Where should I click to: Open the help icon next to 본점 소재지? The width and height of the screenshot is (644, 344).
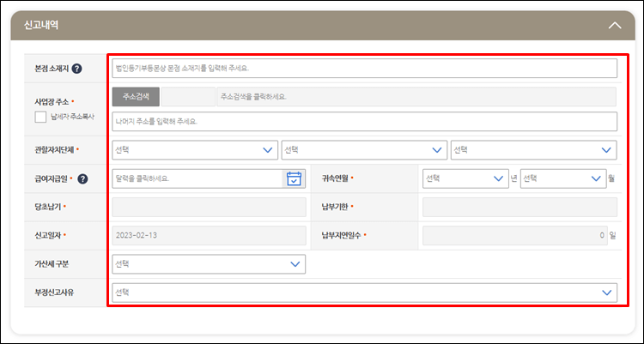[76, 69]
